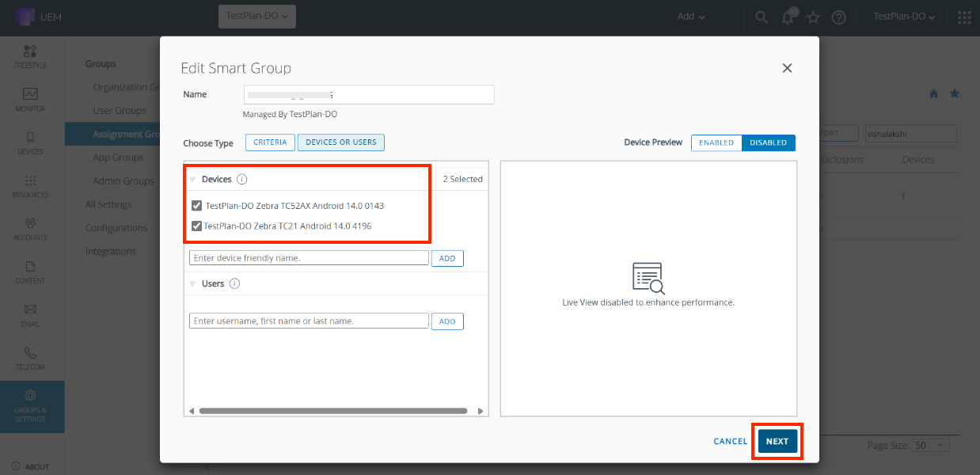Open the Freestyle section in sidebar
The height and width of the screenshot is (475, 980).
[x=30, y=56]
